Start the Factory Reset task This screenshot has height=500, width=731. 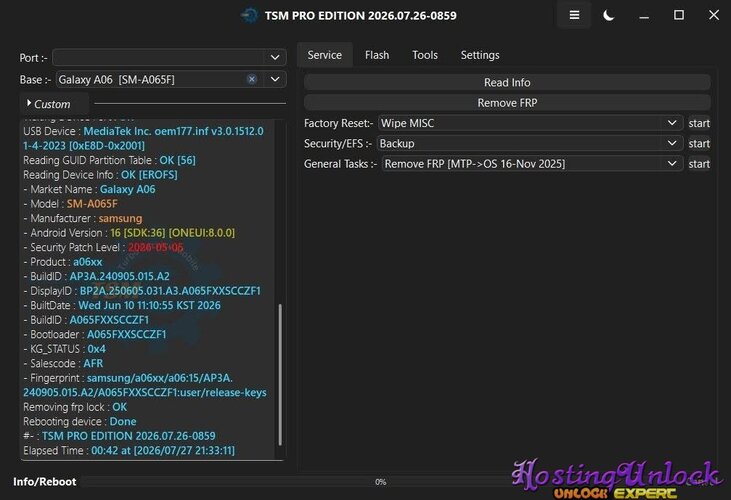699,123
